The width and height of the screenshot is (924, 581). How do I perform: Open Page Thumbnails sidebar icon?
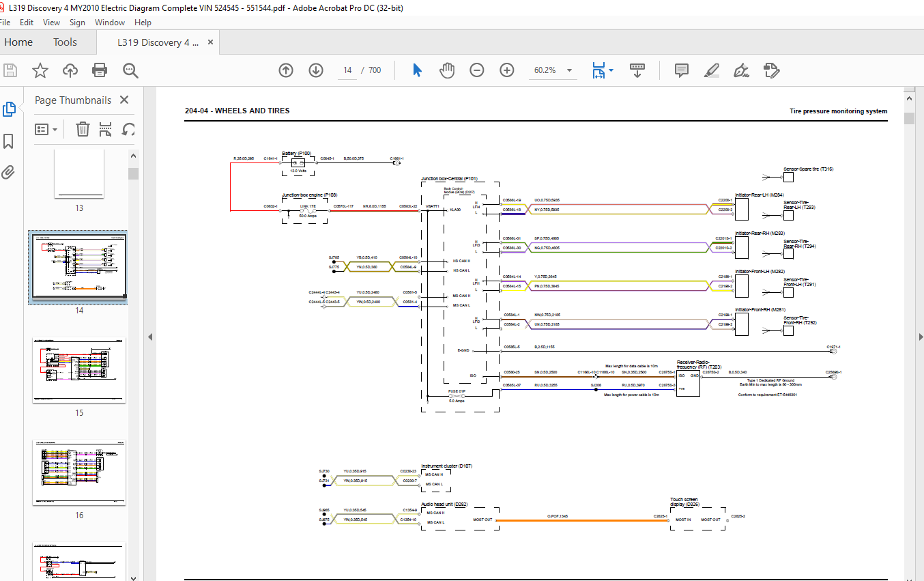point(9,109)
